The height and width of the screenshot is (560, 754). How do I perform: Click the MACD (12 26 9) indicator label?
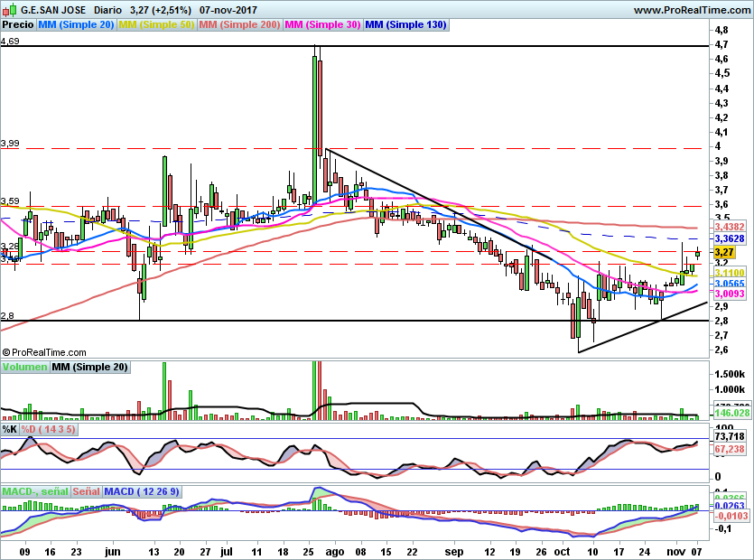coord(144,491)
